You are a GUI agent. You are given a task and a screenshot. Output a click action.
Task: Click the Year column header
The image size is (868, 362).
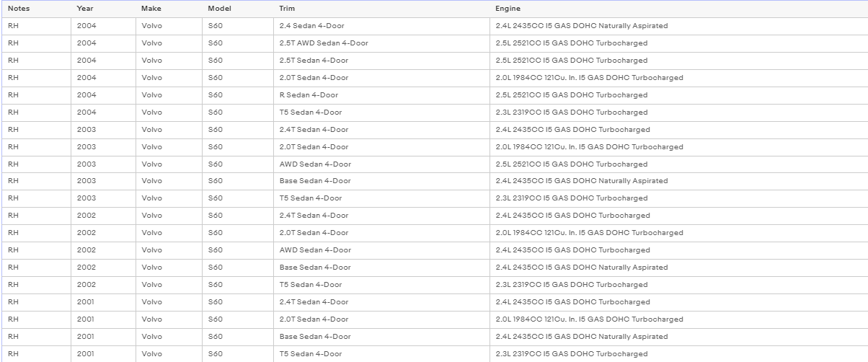coord(104,9)
